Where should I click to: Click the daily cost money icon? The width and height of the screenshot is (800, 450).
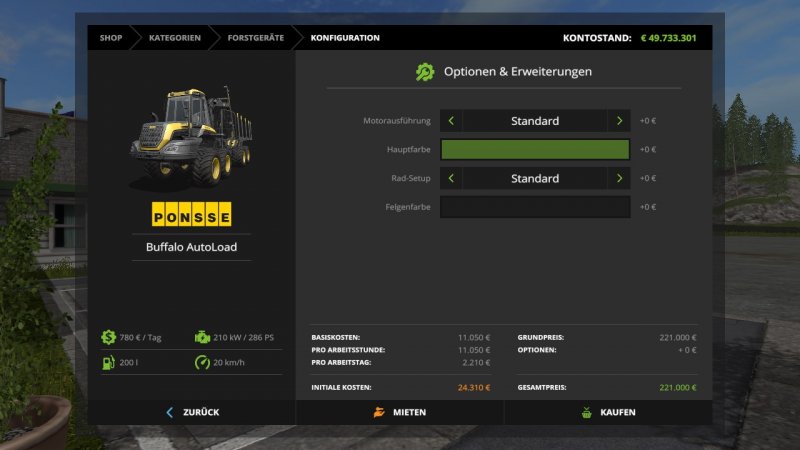[x=108, y=337]
